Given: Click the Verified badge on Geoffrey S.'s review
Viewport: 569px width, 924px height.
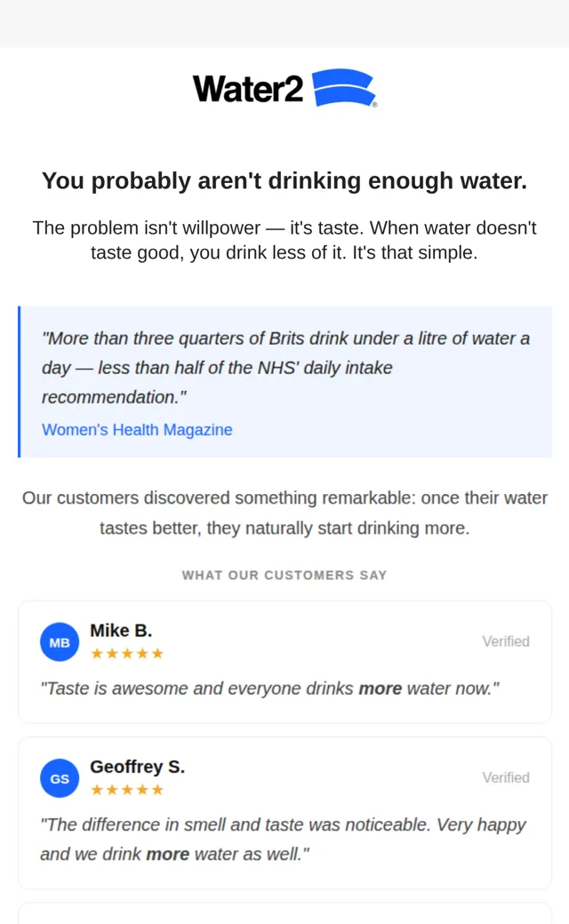Looking at the screenshot, I should 506,777.
